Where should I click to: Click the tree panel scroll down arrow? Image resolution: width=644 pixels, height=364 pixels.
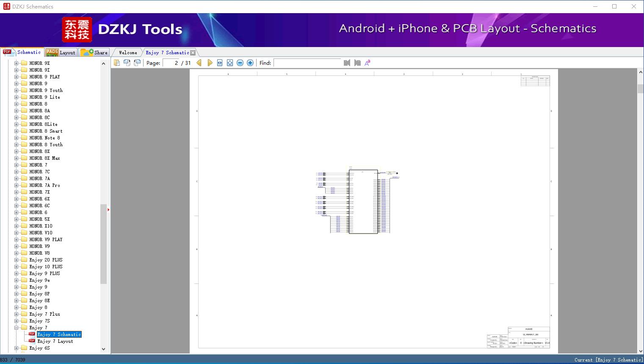point(103,349)
